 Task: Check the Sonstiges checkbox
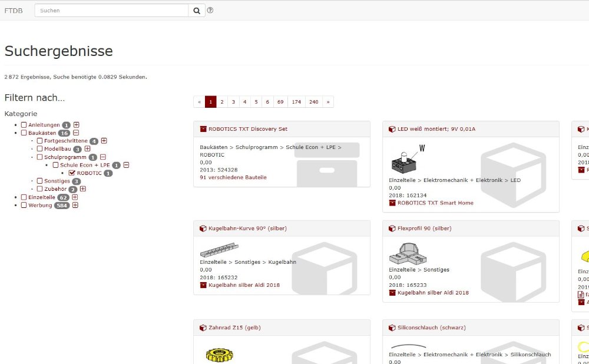tap(39, 181)
